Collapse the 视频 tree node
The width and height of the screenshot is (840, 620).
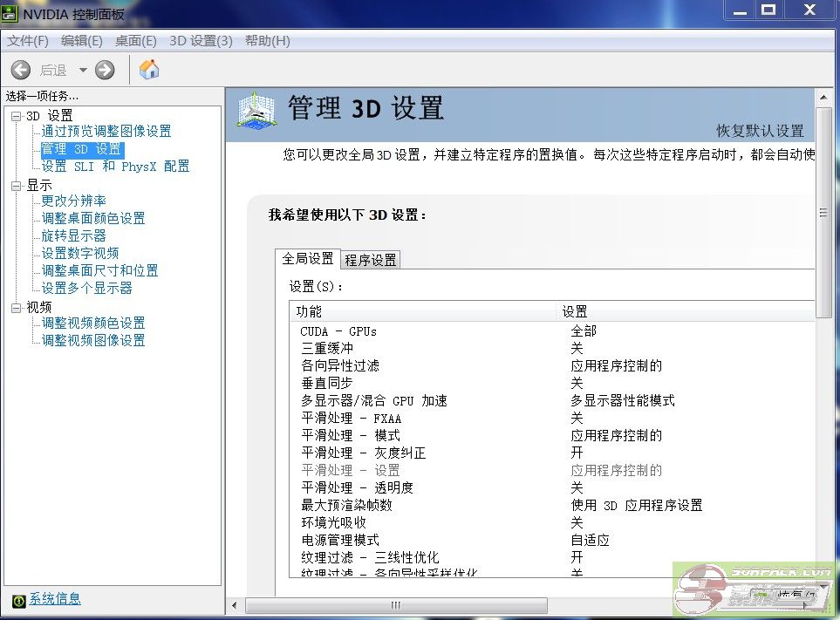pos(16,308)
